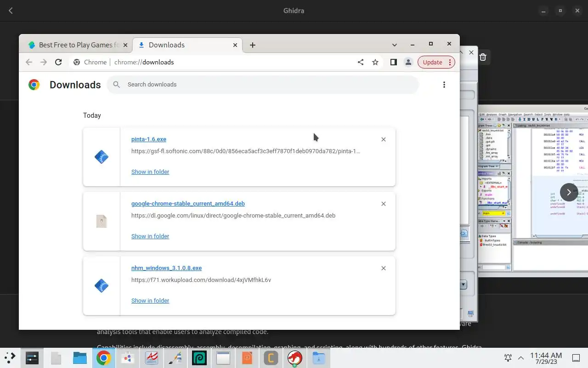Open the application launcher in the taskbar
Viewport: 588px width, 368px height.
click(x=10, y=358)
